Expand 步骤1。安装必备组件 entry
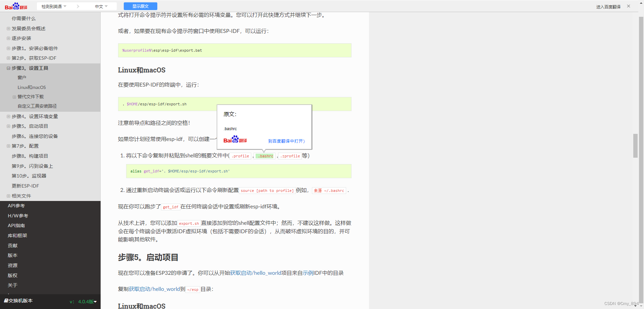The width and height of the screenshot is (644, 309). tap(8, 48)
